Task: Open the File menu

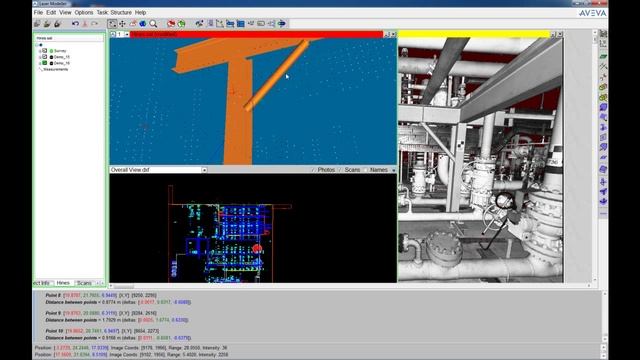Action: [x=38, y=13]
